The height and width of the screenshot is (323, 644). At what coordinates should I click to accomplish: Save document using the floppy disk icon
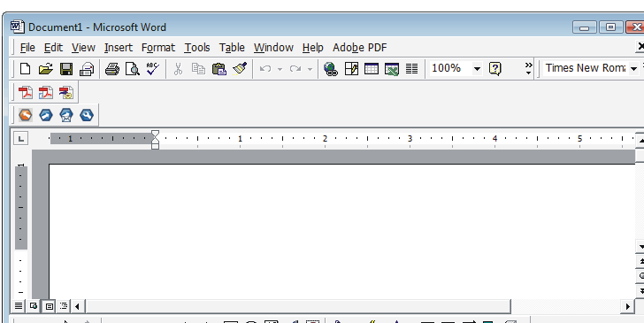(66, 69)
